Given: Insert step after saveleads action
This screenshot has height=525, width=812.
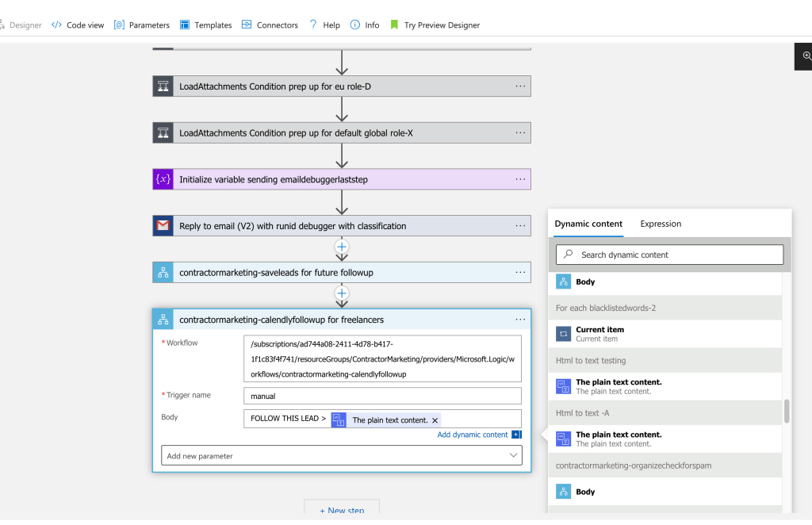Looking at the screenshot, I should (342, 293).
